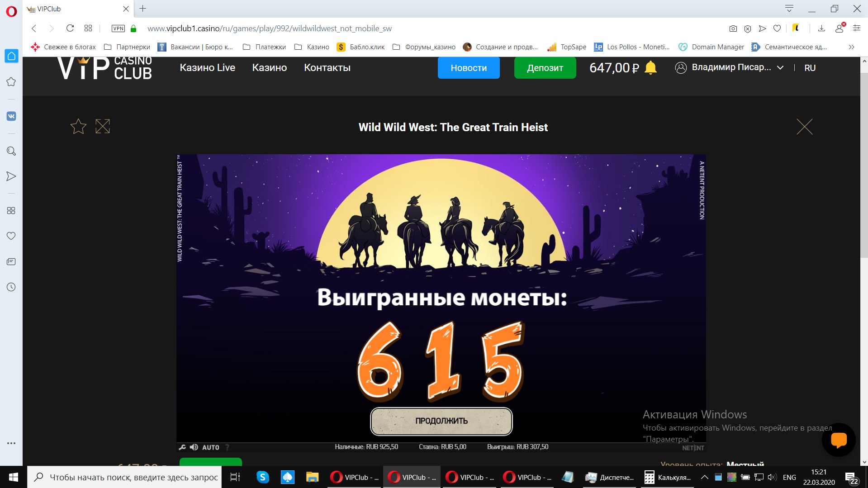Open the Платежки bookmarks folder
This screenshot has height=488, width=868.
(265, 47)
